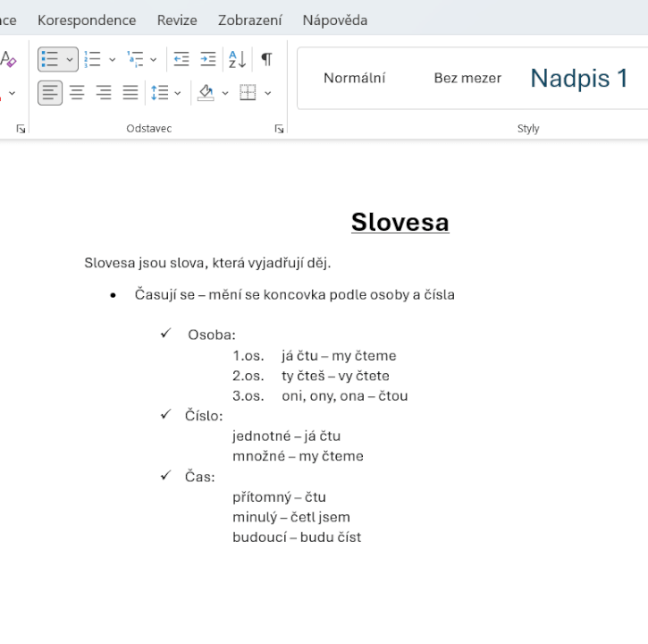Click the line 'minulý – četl jsem'
Viewport: 648px width, 644px height.
coord(291,517)
